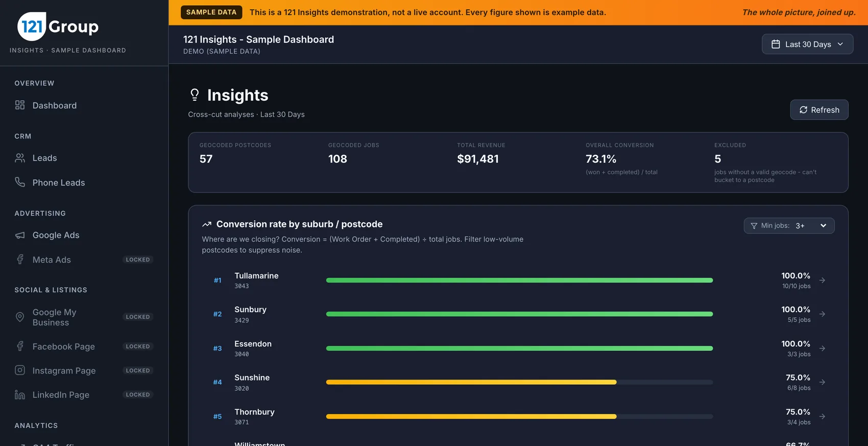This screenshot has width=868, height=446.
Task: Open Leads in the CRM section
Action: (84, 158)
